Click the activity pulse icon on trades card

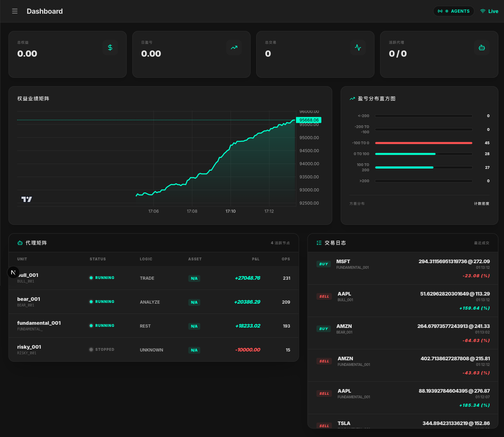[x=358, y=47]
